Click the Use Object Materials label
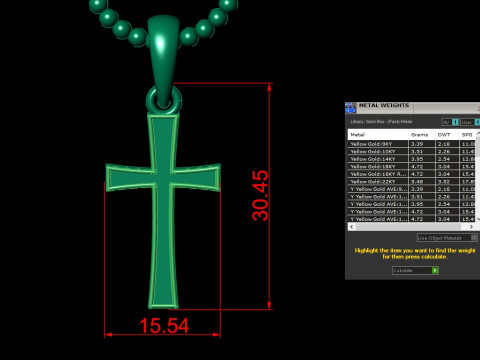 tap(439, 238)
